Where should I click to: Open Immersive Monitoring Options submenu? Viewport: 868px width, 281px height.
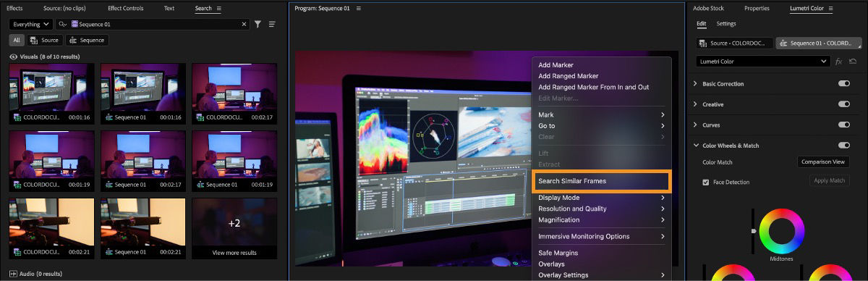pos(601,236)
